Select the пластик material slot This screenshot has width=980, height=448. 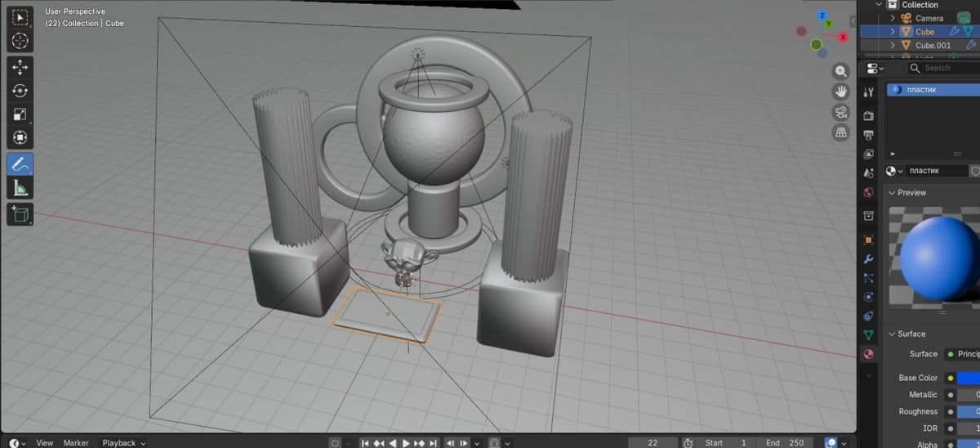(933, 90)
